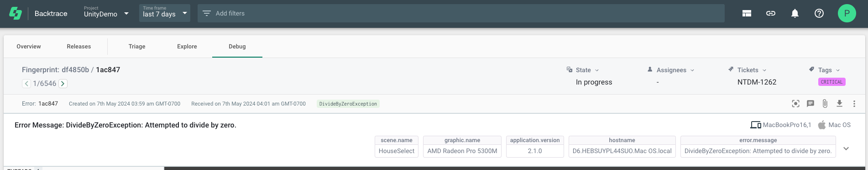Open ticket NTDM-1262 link

click(757, 82)
